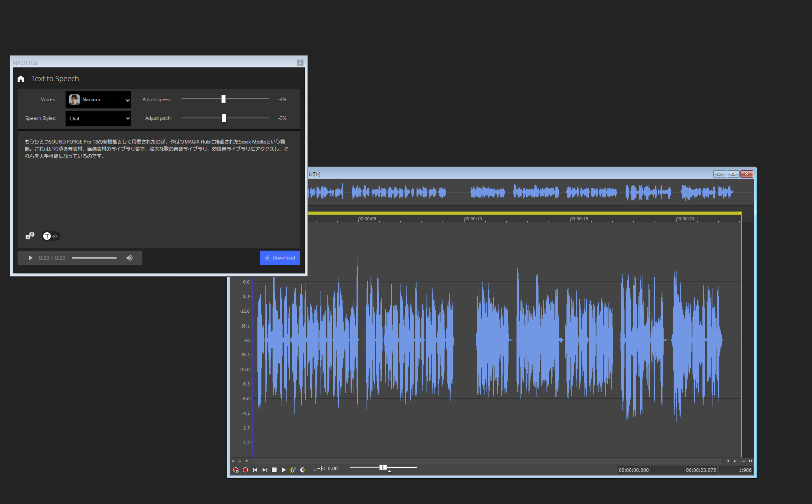This screenshot has width=812, height=504.
Task: Click the -∞ center level label
Action: click(247, 340)
